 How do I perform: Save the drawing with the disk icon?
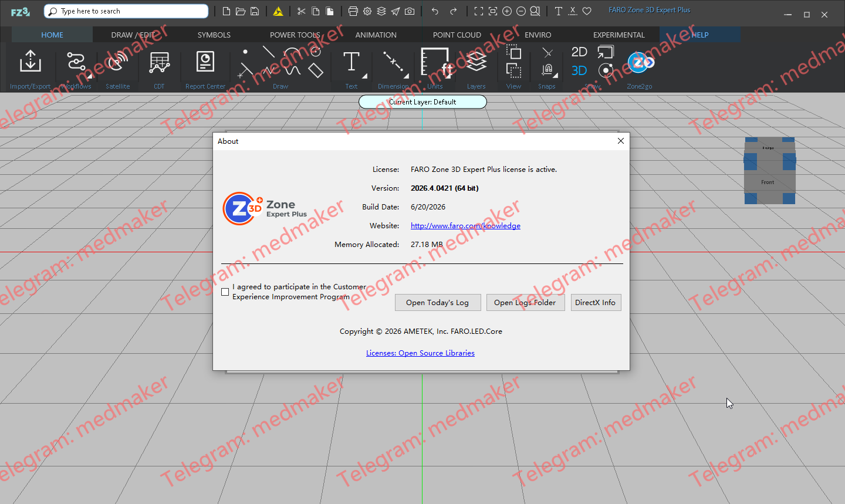pyautogui.click(x=255, y=11)
